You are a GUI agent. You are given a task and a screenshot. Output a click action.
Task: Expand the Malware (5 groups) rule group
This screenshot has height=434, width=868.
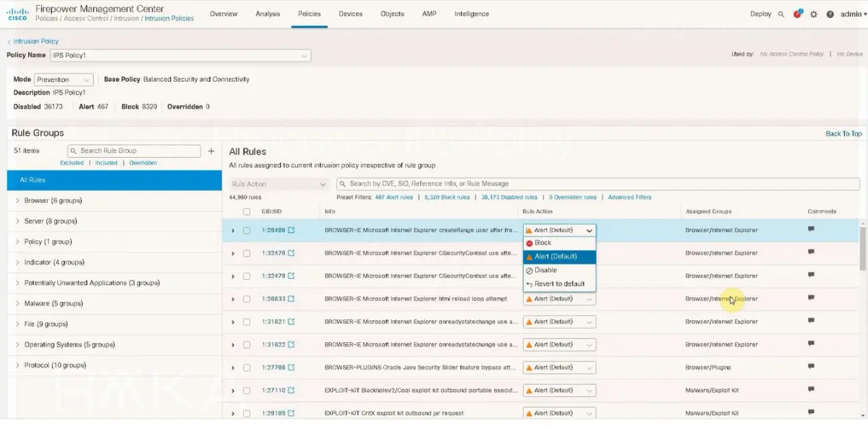[x=17, y=304]
